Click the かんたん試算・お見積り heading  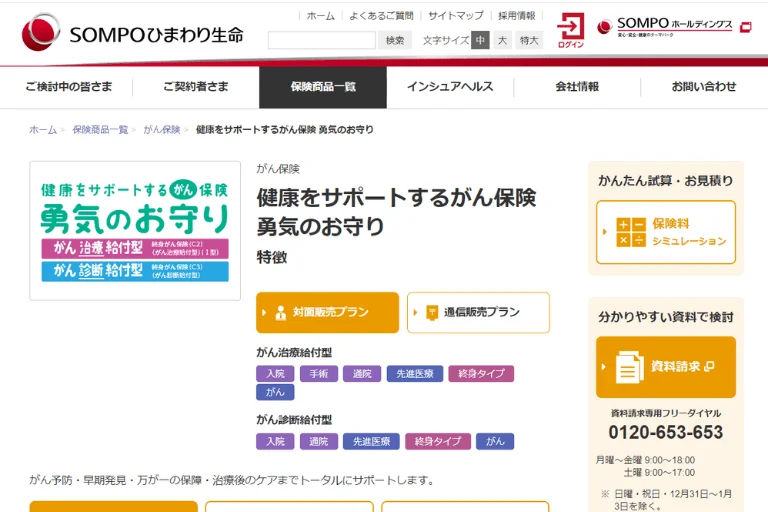pos(666,181)
